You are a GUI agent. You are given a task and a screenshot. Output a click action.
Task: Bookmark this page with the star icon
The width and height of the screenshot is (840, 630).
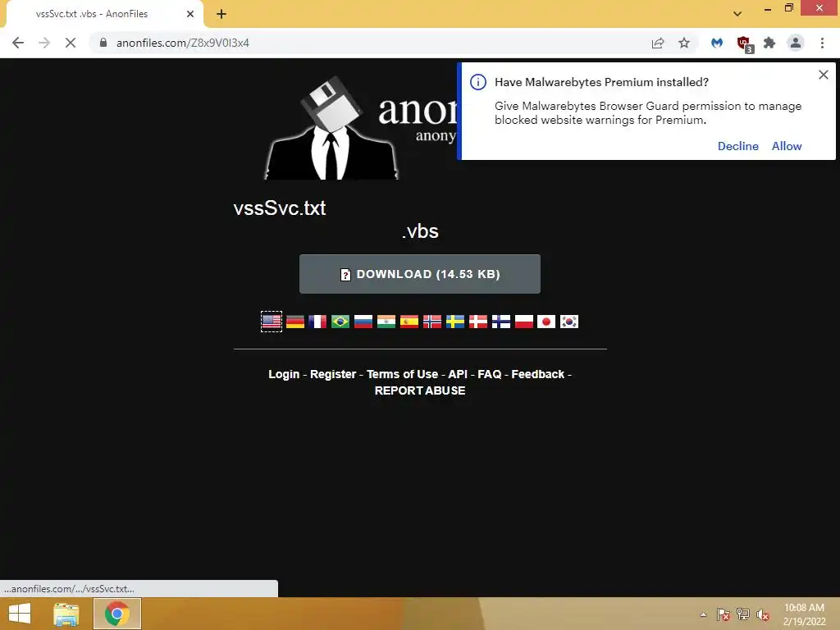click(x=684, y=43)
